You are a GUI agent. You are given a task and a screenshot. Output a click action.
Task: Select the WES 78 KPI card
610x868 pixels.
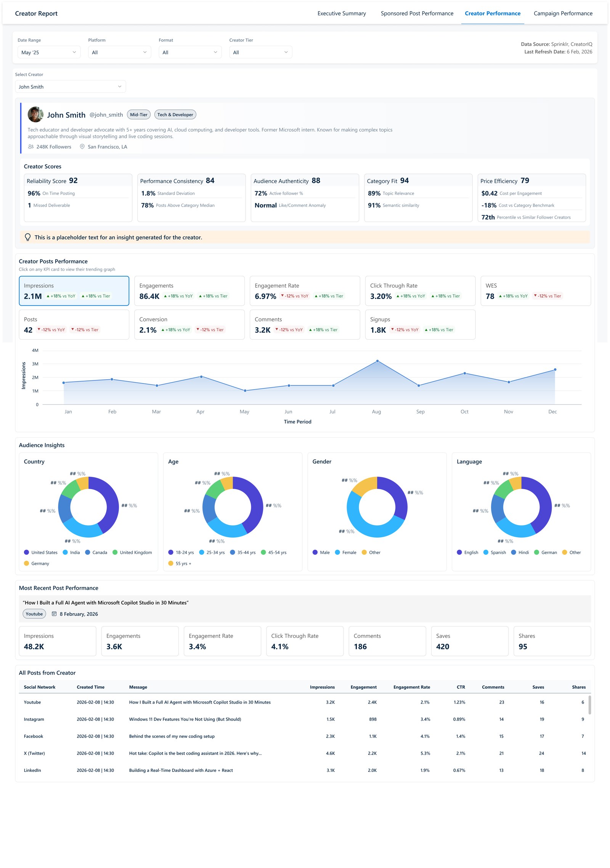click(x=536, y=291)
